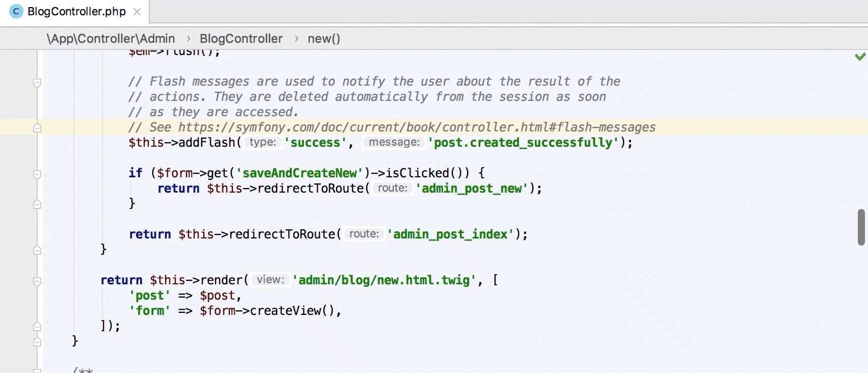
Task: Collapse the render array block
Action: point(37,281)
